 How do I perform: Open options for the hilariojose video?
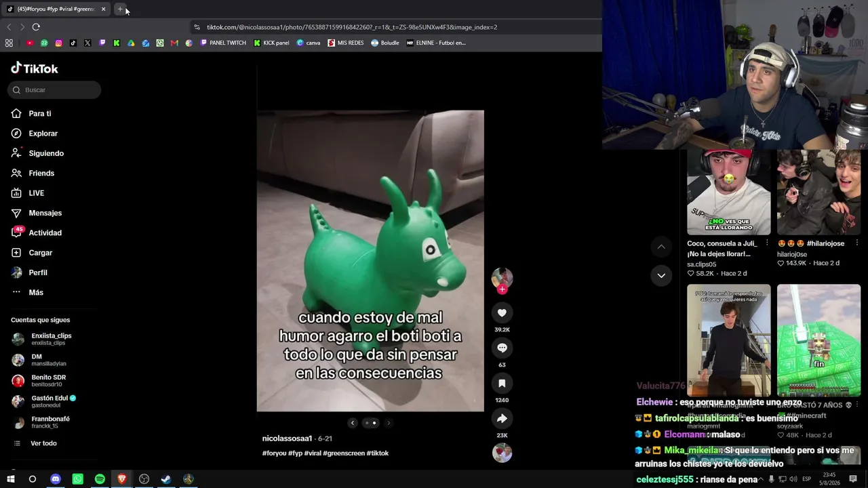tap(856, 243)
